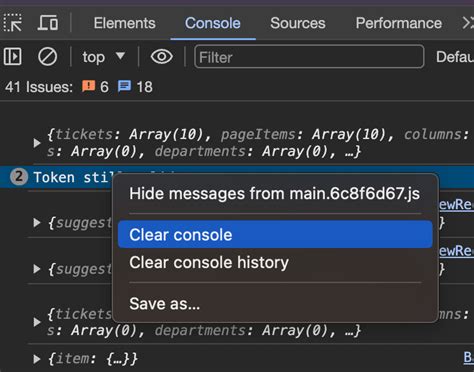Click the console Filter input field
Screen dimensions: 474x372
(x=309, y=57)
